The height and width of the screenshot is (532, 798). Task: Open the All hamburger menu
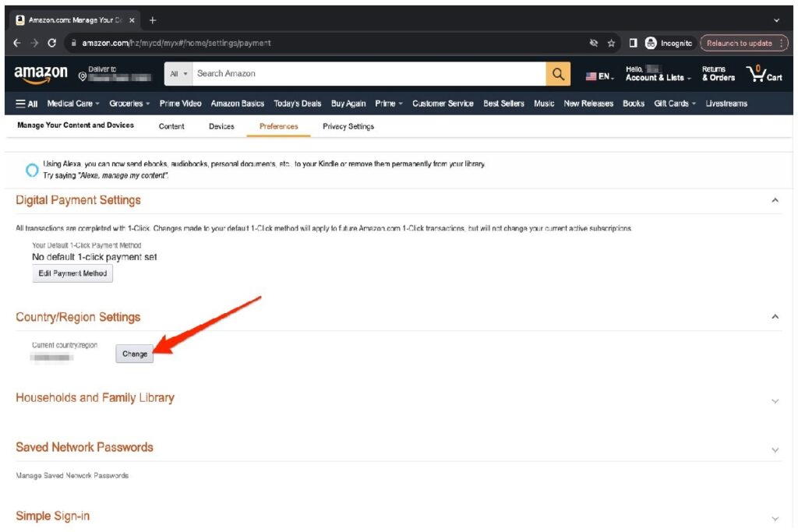click(26, 104)
